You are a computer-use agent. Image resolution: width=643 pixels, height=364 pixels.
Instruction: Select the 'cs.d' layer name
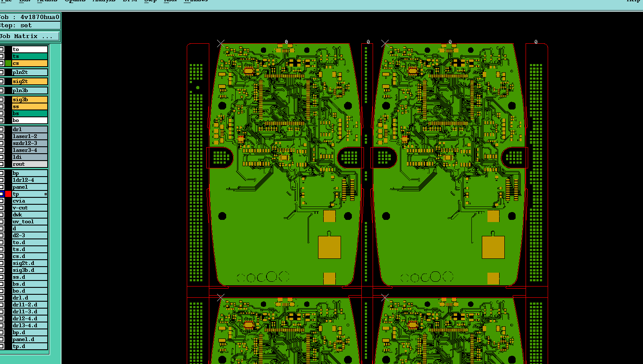point(29,256)
